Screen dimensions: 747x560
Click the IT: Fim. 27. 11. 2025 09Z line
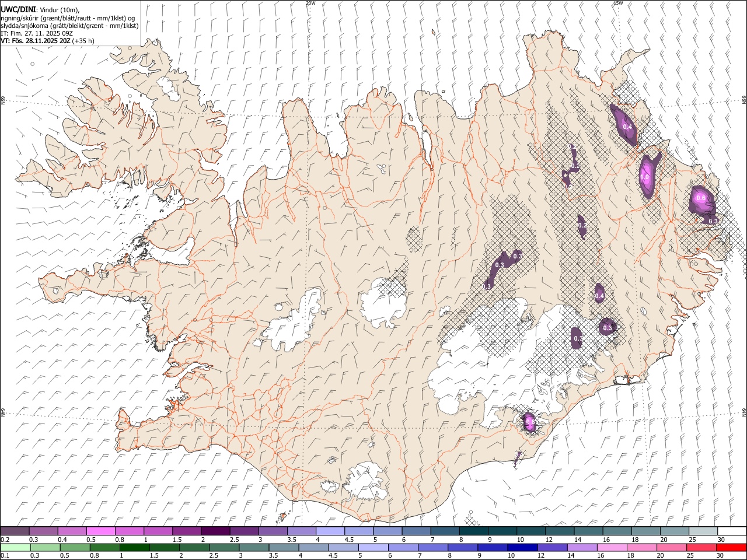(37, 33)
